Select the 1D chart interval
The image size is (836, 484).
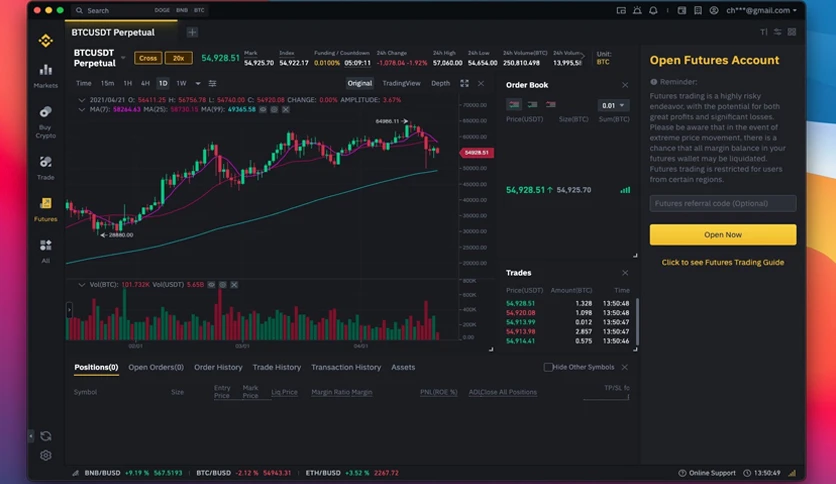coord(163,83)
